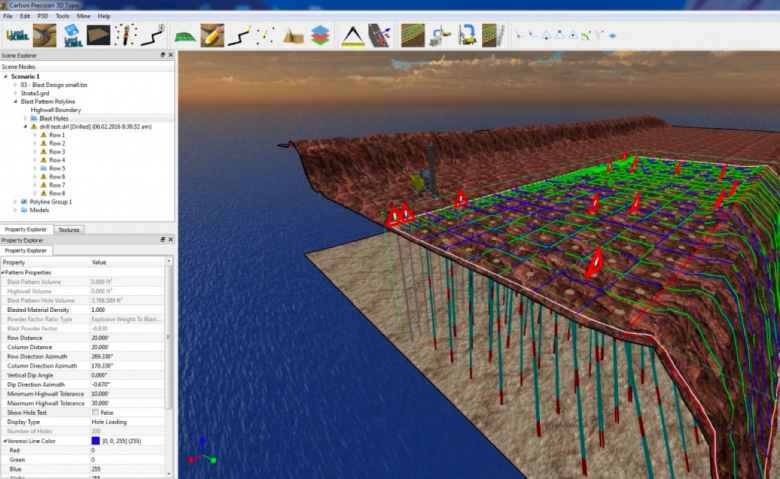Click the green grid surface toolbar icon
Viewport: 780px width, 479px height.
coord(185,36)
